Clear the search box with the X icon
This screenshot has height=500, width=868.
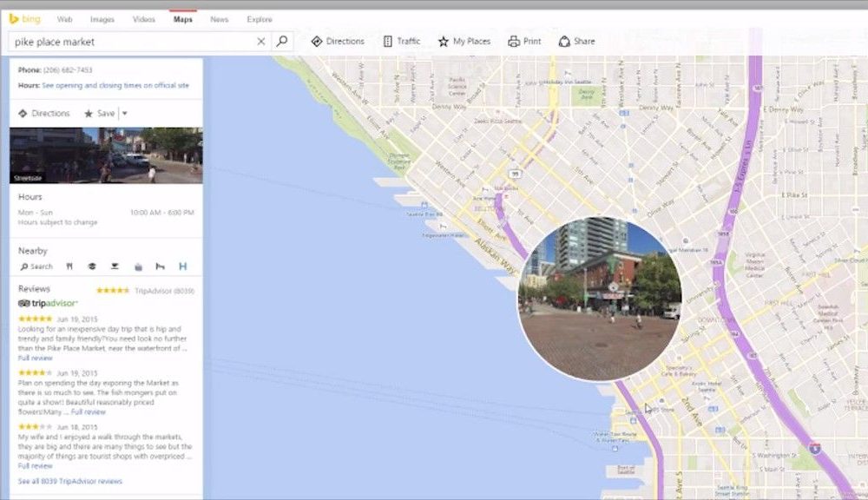(260, 42)
